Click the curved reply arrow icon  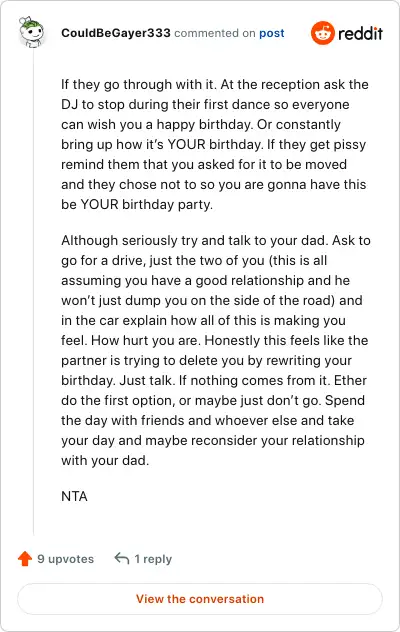pos(122,559)
